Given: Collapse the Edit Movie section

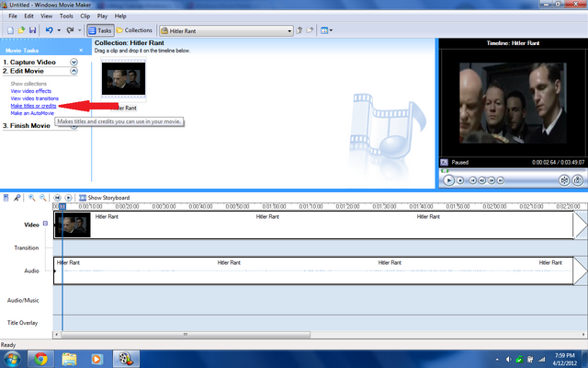Looking at the screenshot, I should click(x=73, y=71).
